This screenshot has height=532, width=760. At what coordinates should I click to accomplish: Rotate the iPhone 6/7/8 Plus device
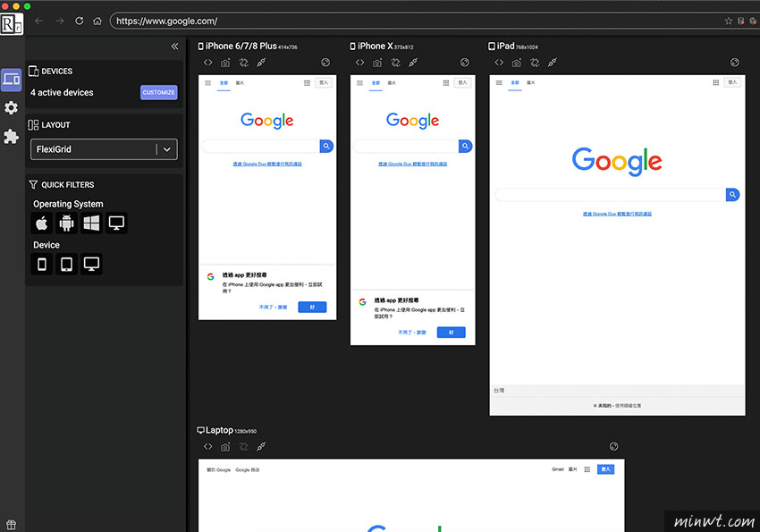244,63
